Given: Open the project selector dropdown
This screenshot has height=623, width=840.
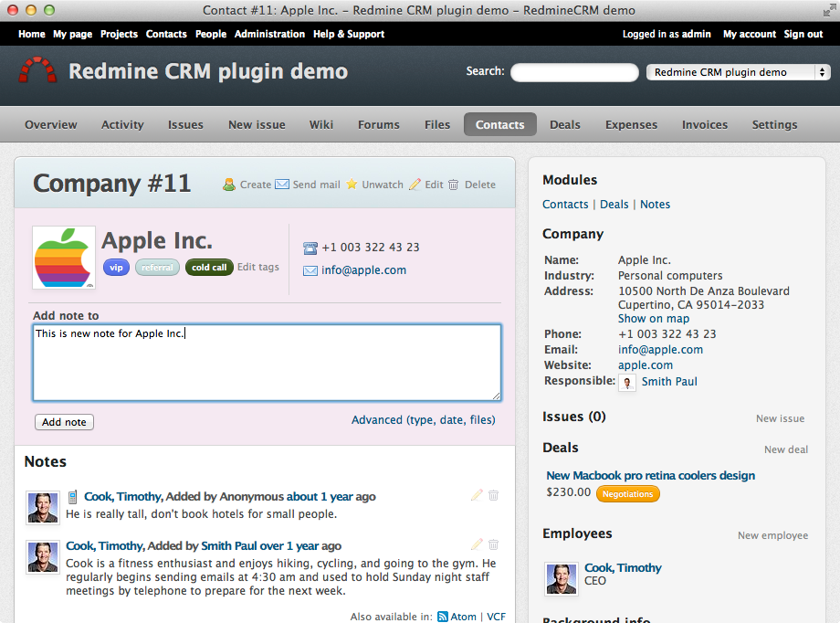Looking at the screenshot, I should click(x=738, y=72).
